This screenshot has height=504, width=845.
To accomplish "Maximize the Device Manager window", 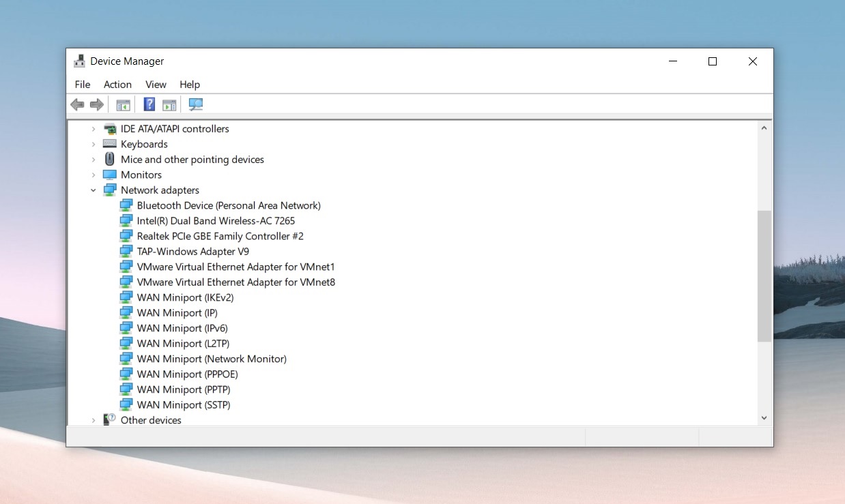I will click(x=713, y=61).
